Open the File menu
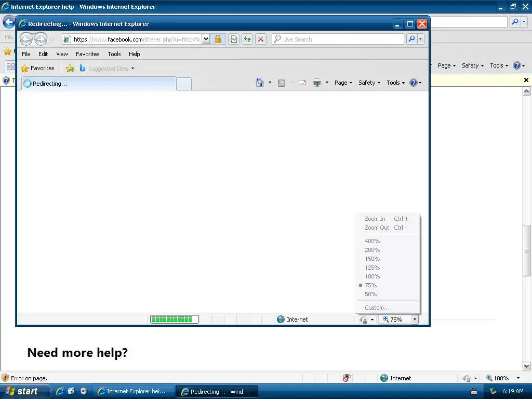 [26, 54]
